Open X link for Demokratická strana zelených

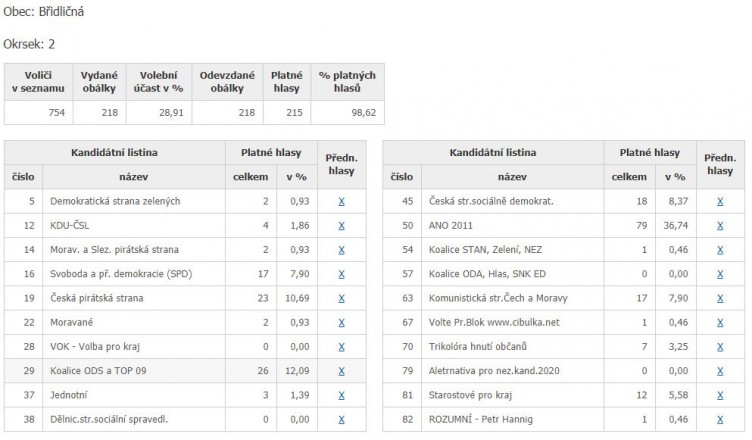[341, 202]
